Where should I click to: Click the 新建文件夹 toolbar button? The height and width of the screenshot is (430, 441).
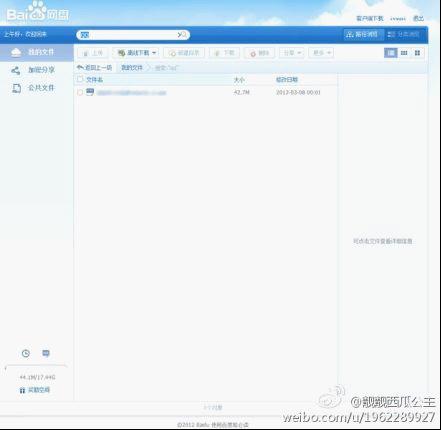pyautogui.click(x=184, y=53)
